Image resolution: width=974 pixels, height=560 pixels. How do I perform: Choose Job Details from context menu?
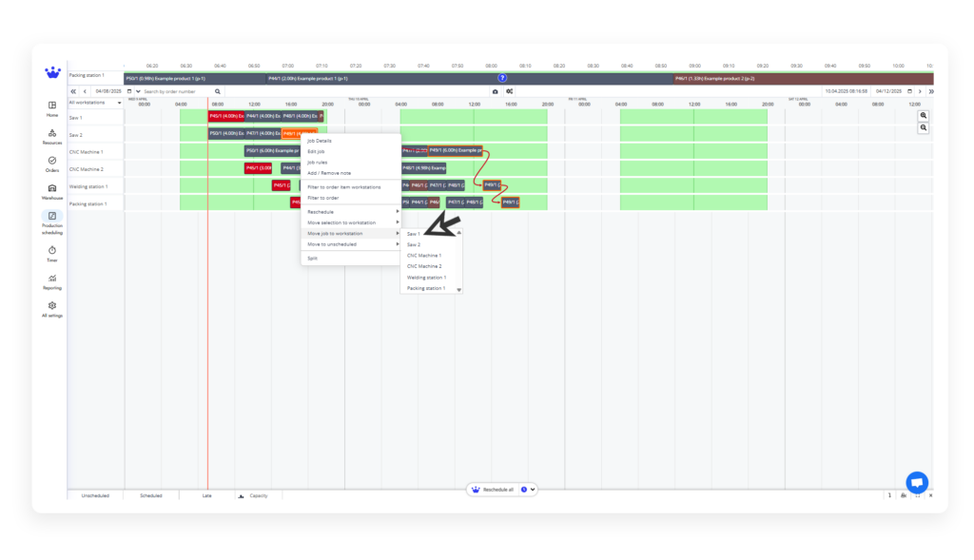(319, 141)
